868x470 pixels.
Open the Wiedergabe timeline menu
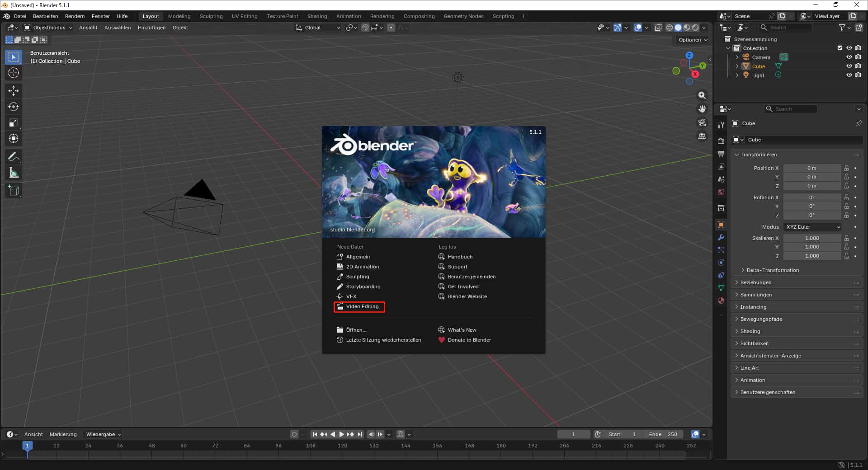(104, 434)
